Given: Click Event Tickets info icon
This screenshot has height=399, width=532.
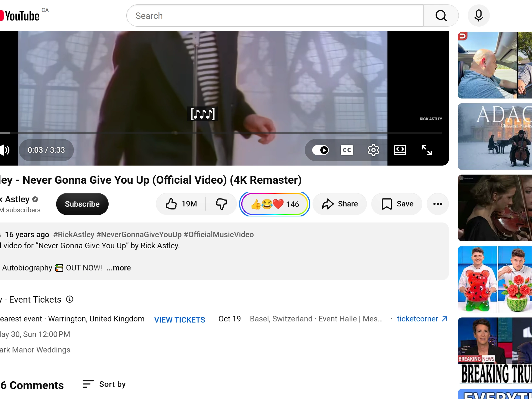Looking at the screenshot, I should point(70,299).
